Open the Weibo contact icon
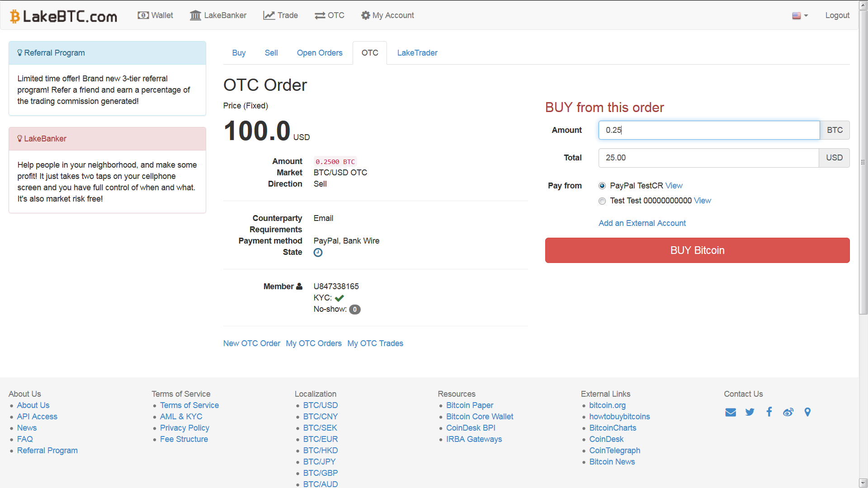 click(788, 412)
